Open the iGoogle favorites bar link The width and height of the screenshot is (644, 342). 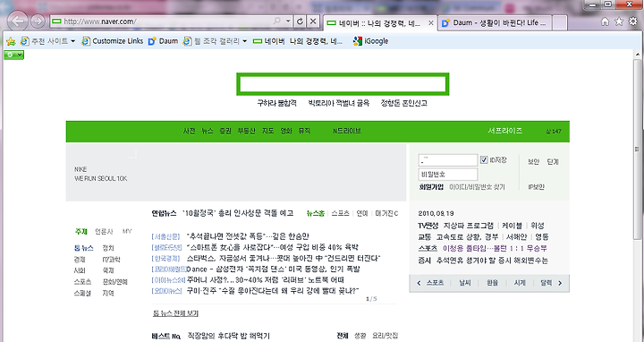click(x=370, y=41)
